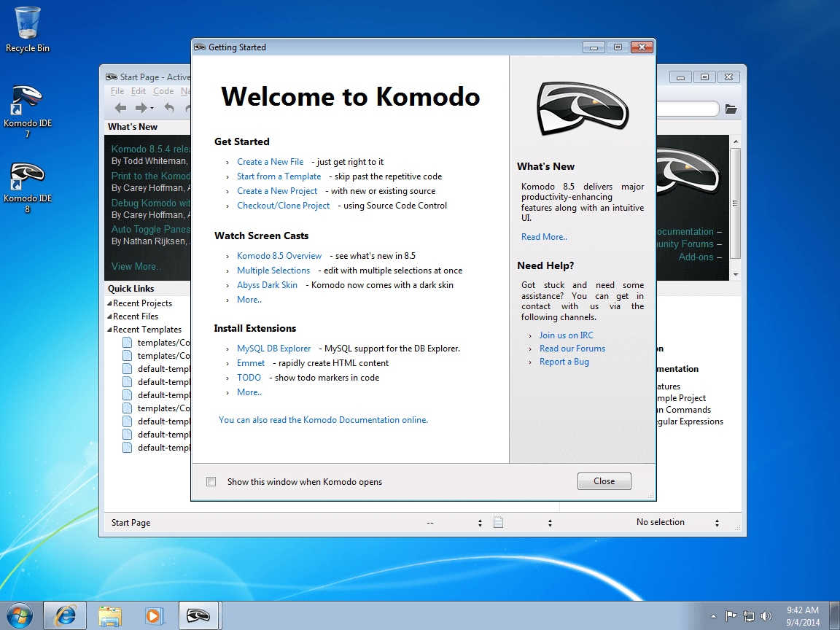840x630 pixels.
Task: Click the scroll up arrow in Start Page
Action: tap(736, 141)
